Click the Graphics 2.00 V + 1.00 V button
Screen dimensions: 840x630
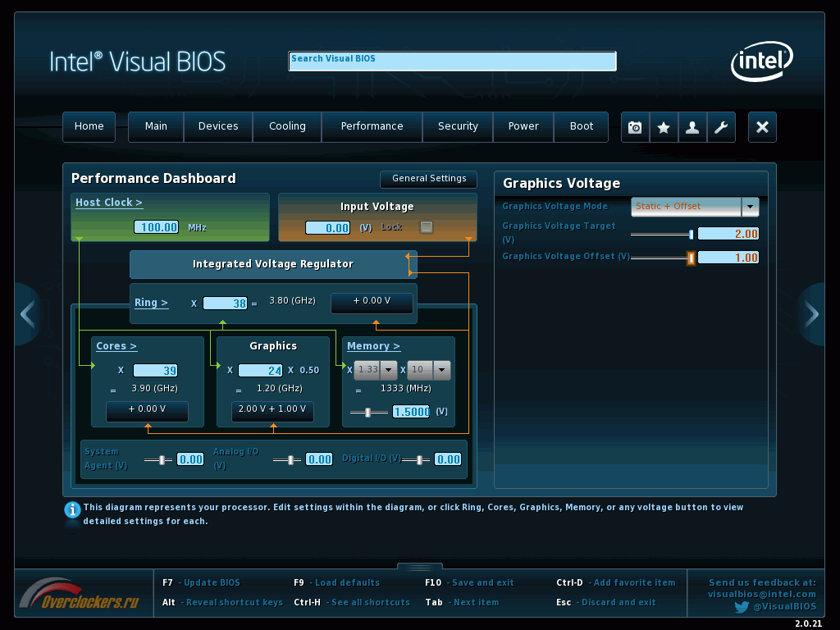coord(272,410)
